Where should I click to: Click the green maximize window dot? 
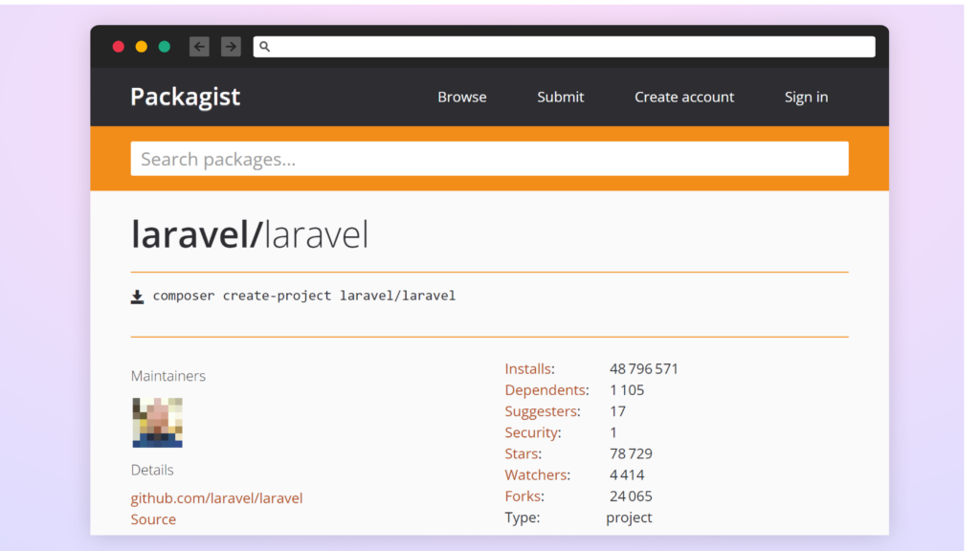pyautogui.click(x=165, y=46)
